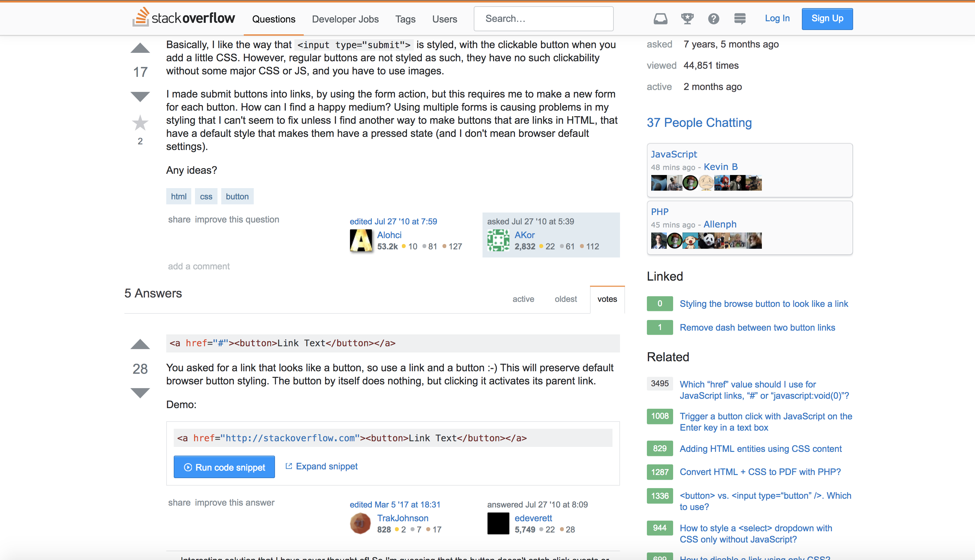This screenshot has height=560, width=975.
Task: Favorite the question with the star icon
Action: pos(140,123)
